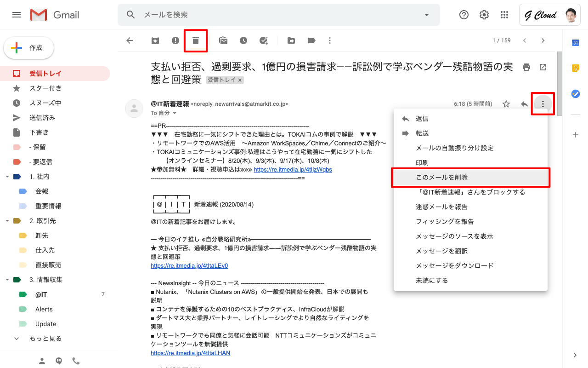The height and width of the screenshot is (368, 588).
Task: Report spam with the exclamation icon
Action: [x=175, y=40]
